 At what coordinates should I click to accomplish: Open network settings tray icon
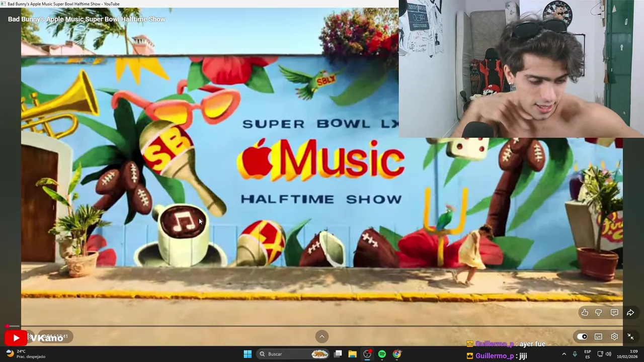tap(600, 354)
